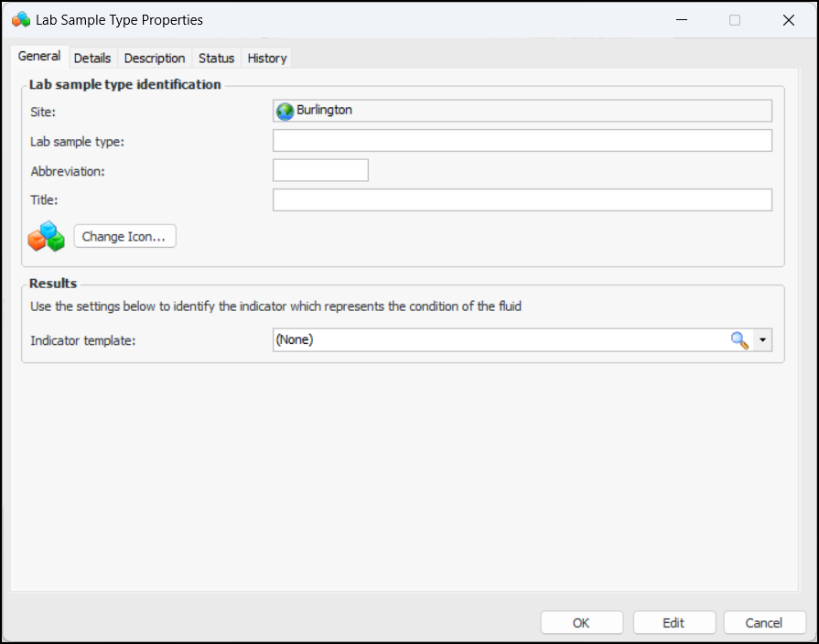Expand the Indicator template dropdown arrow
Screen dimensions: 819x644
pos(763,340)
